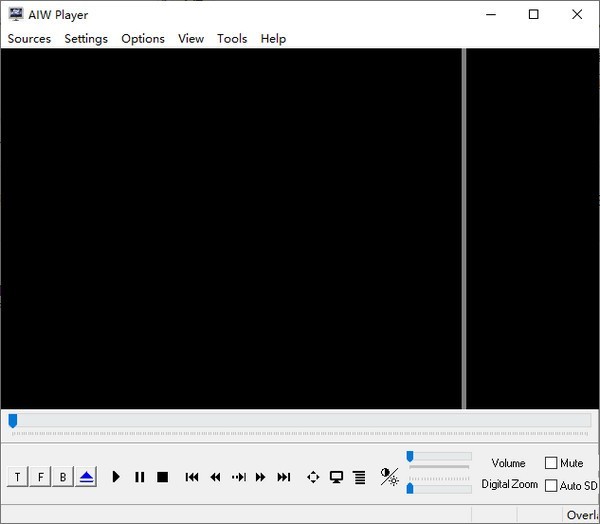
Task: Open the Sources menu
Action: coord(29,39)
